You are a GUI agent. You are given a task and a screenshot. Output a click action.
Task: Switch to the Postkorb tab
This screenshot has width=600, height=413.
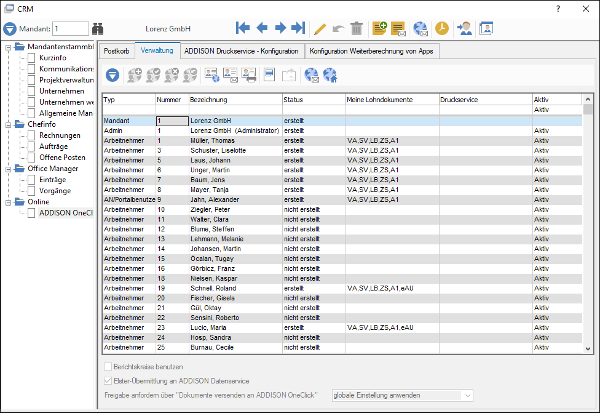[x=117, y=51]
